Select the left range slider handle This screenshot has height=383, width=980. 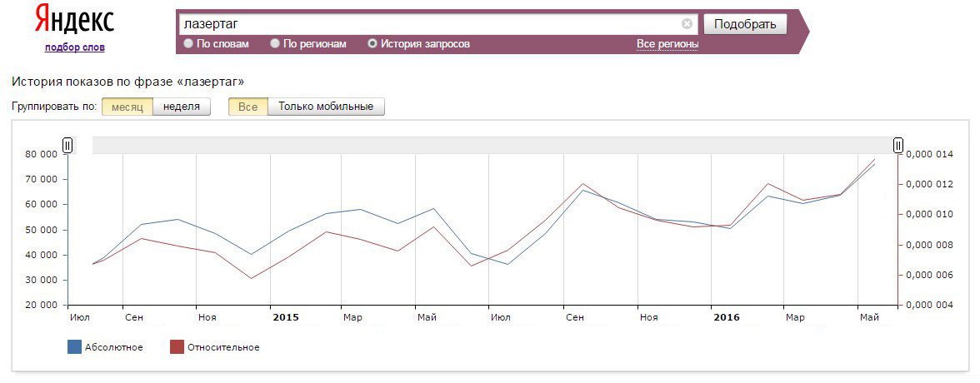tap(67, 146)
